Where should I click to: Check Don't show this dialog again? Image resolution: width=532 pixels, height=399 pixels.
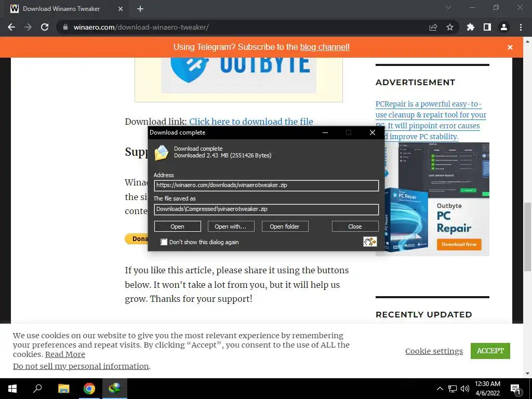click(164, 242)
